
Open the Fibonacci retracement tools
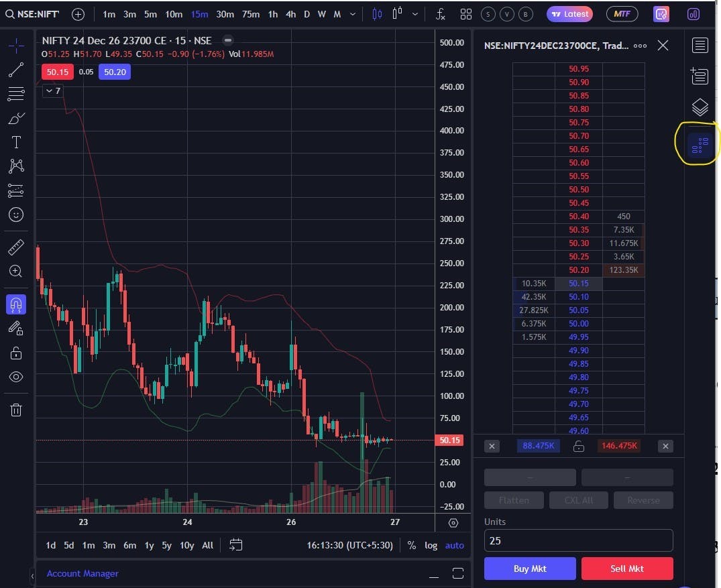[x=16, y=94]
